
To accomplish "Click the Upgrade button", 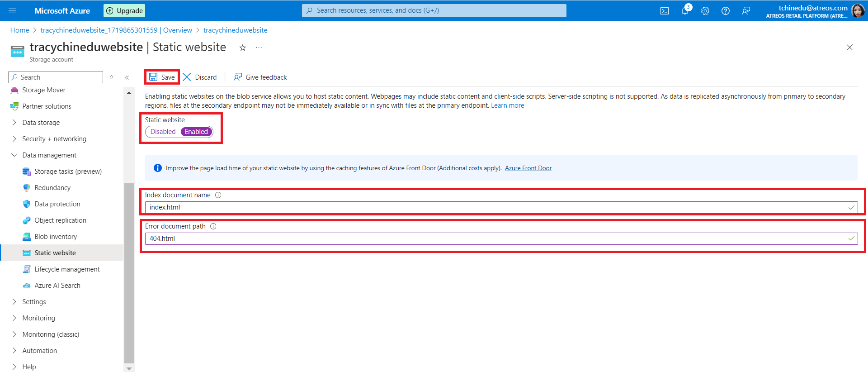I will coord(124,11).
